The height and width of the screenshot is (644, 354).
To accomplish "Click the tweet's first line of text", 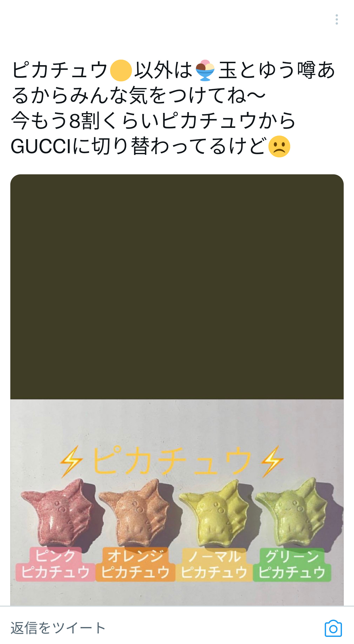I will click(173, 71).
